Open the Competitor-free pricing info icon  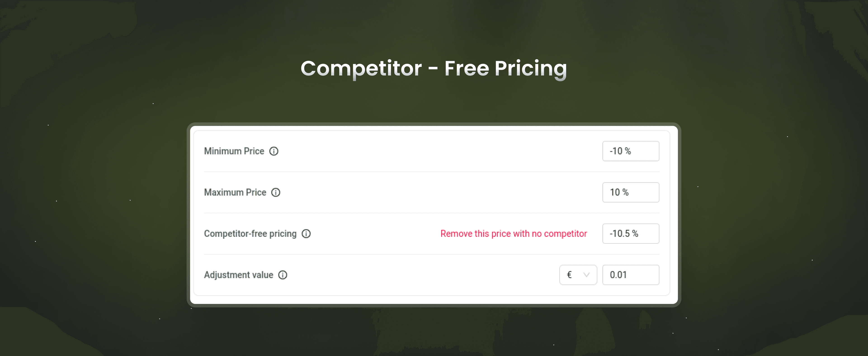[306, 234]
